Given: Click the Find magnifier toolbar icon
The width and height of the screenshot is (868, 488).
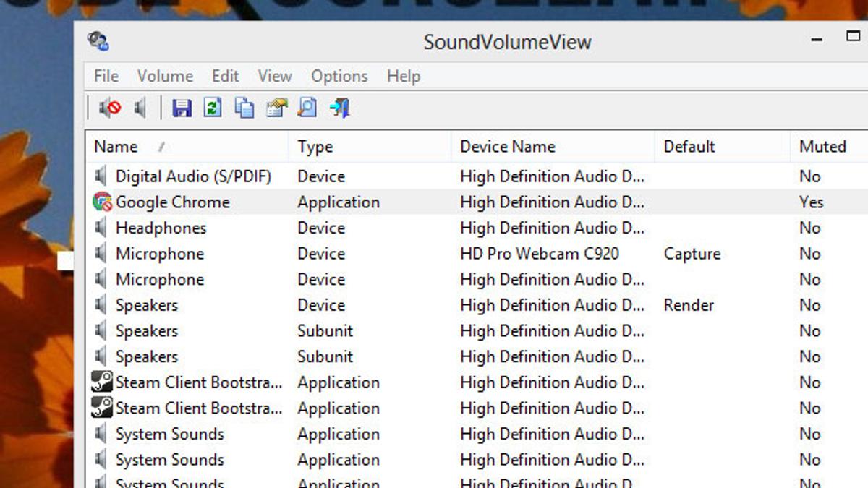Looking at the screenshot, I should [x=307, y=108].
